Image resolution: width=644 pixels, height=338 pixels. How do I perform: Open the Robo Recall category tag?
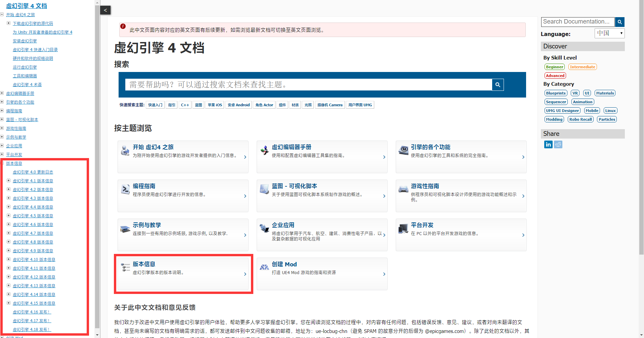coord(581,119)
